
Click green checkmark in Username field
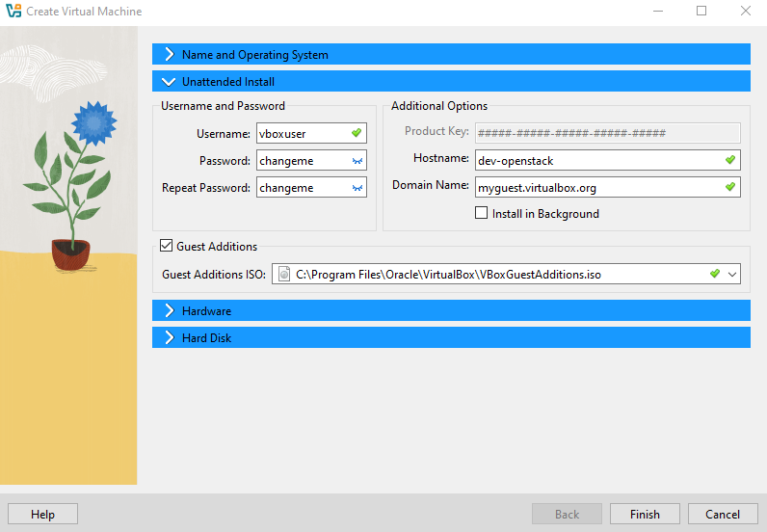356,133
